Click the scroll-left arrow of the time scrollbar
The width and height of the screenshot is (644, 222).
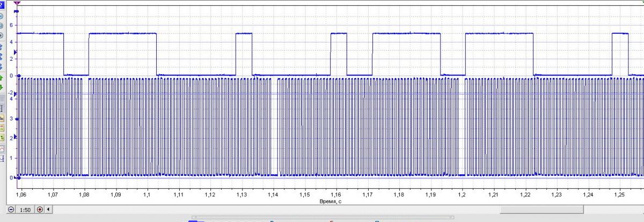pyautogui.click(x=49, y=210)
